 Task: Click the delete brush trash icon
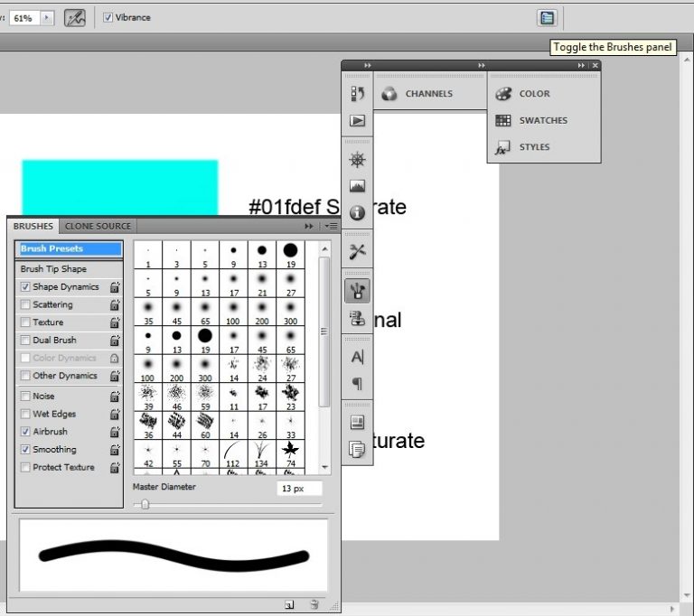click(x=314, y=604)
